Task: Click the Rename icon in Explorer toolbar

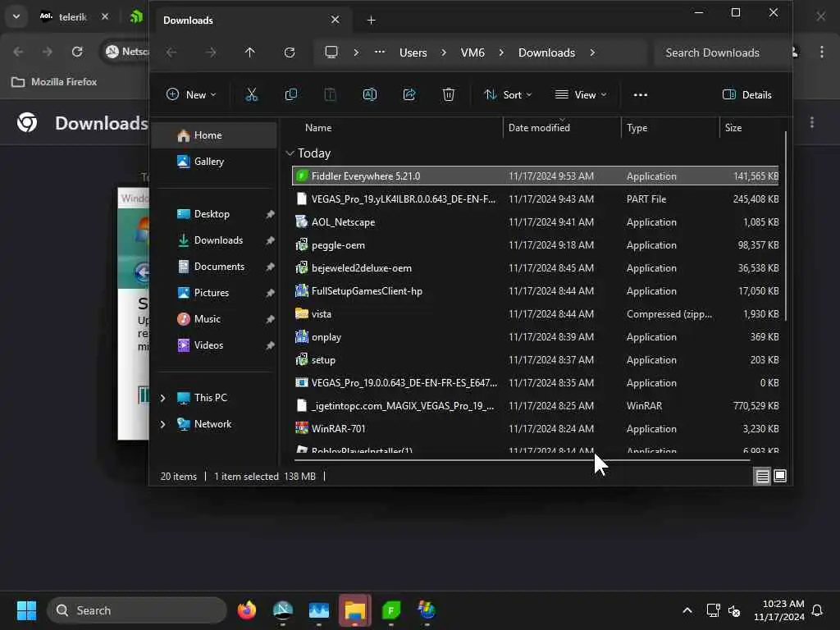Action: (x=370, y=95)
